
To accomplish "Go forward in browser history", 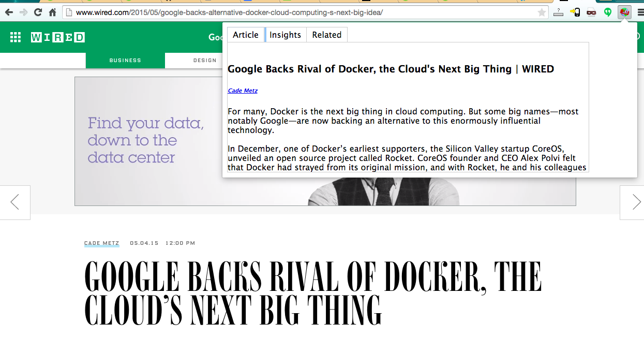I will tap(23, 12).
